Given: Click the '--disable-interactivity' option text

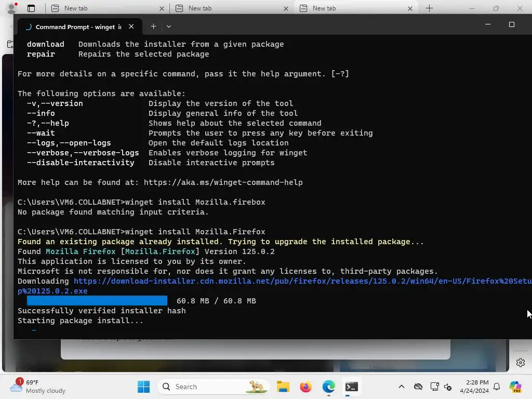Looking at the screenshot, I should click(x=81, y=163).
